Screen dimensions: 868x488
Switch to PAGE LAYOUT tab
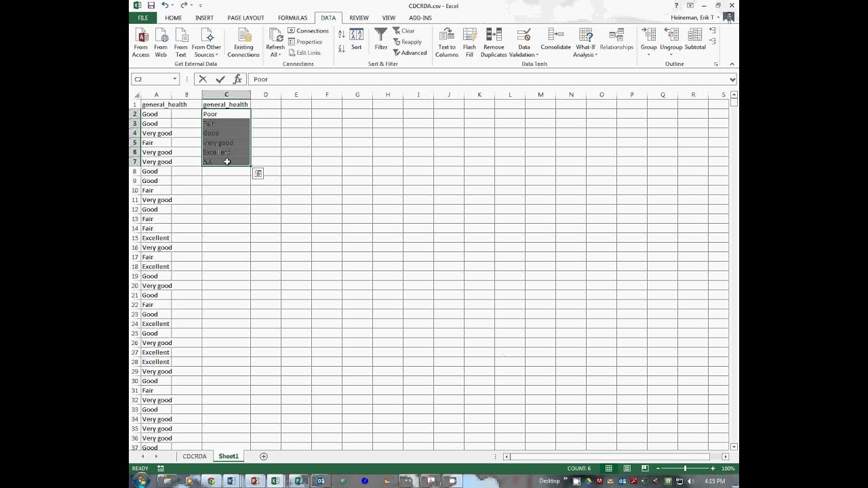pyautogui.click(x=245, y=18)
